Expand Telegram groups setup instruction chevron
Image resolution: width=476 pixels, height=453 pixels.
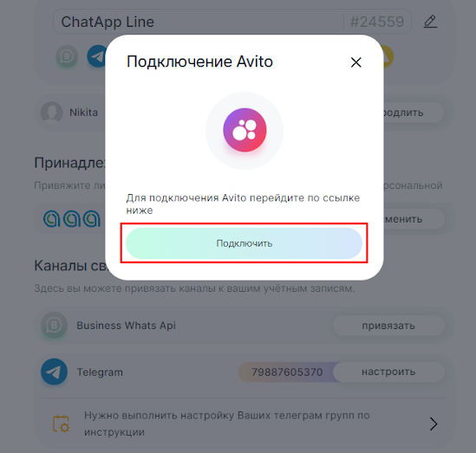[434, 424]
